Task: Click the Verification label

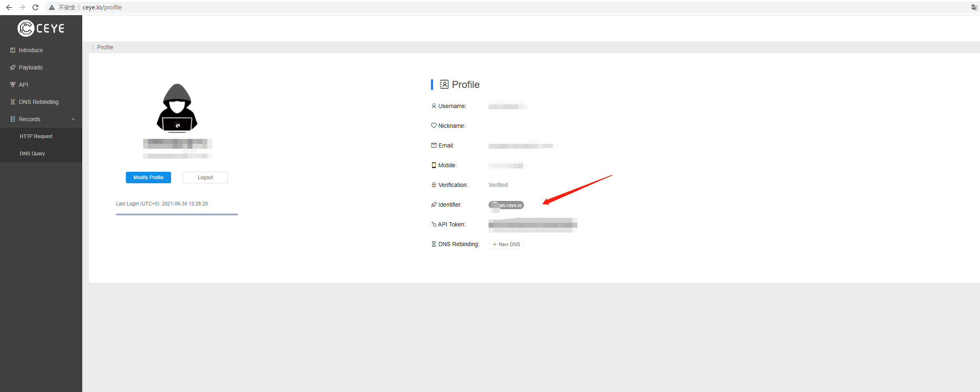Action: point(453,185)
